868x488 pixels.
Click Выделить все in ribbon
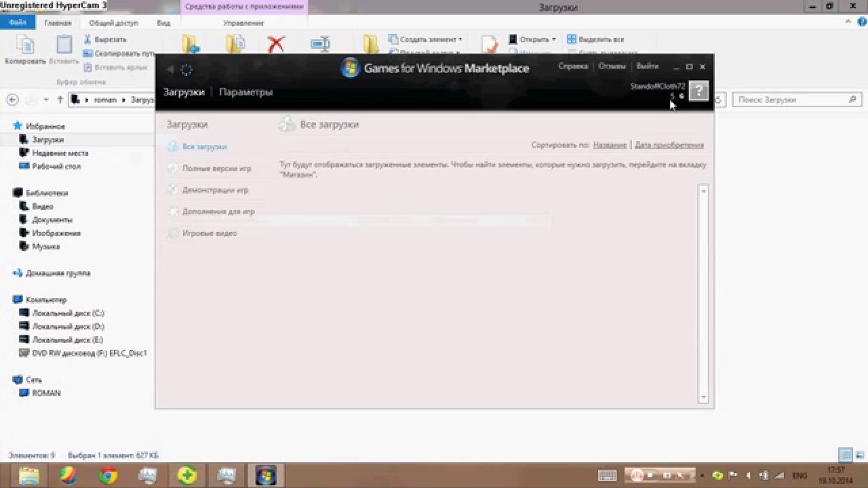point(595,39)
